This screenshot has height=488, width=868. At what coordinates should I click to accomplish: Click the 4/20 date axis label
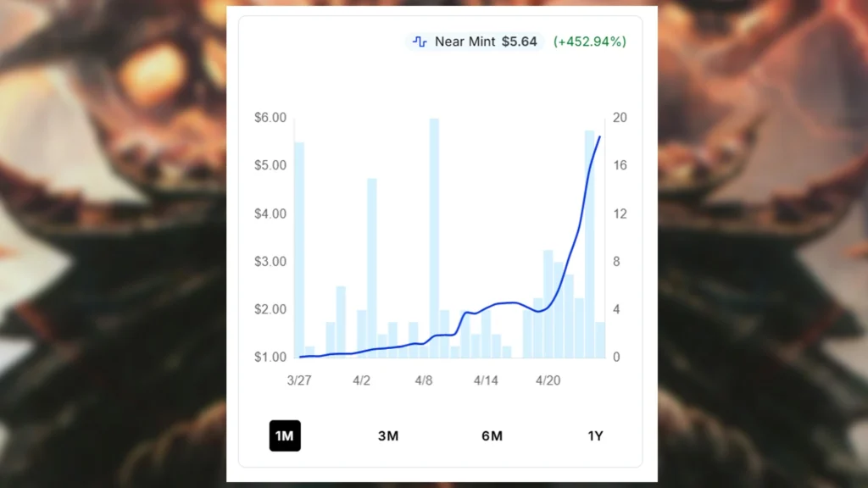[548, 380]
